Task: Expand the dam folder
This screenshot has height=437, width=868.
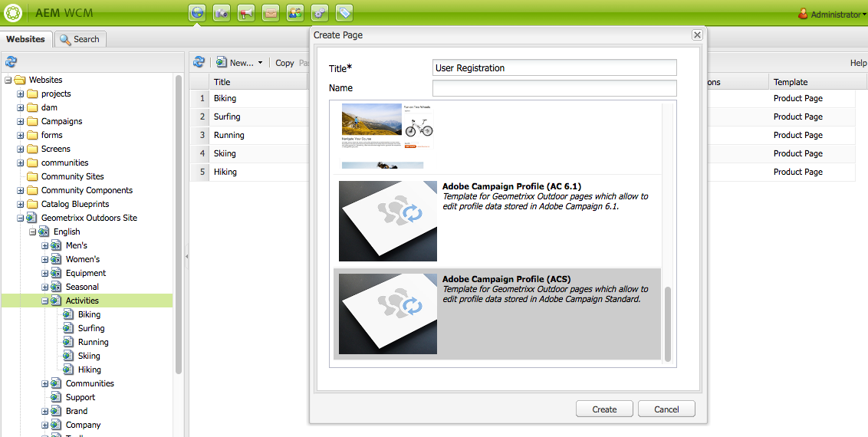Action: tap(21, 108)
